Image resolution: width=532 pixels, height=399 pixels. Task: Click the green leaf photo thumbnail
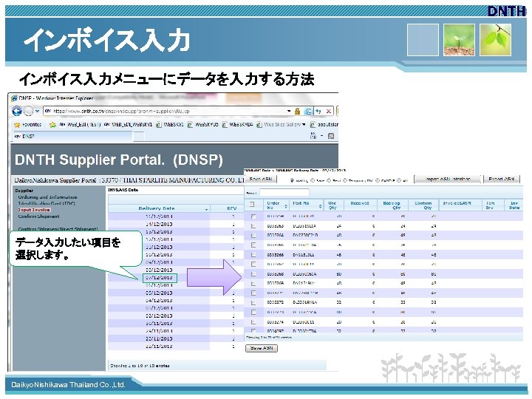[x=496, y=40]
